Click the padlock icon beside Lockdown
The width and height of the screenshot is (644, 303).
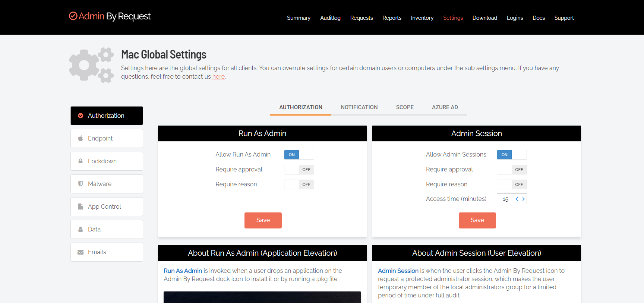tap(80, 161)
